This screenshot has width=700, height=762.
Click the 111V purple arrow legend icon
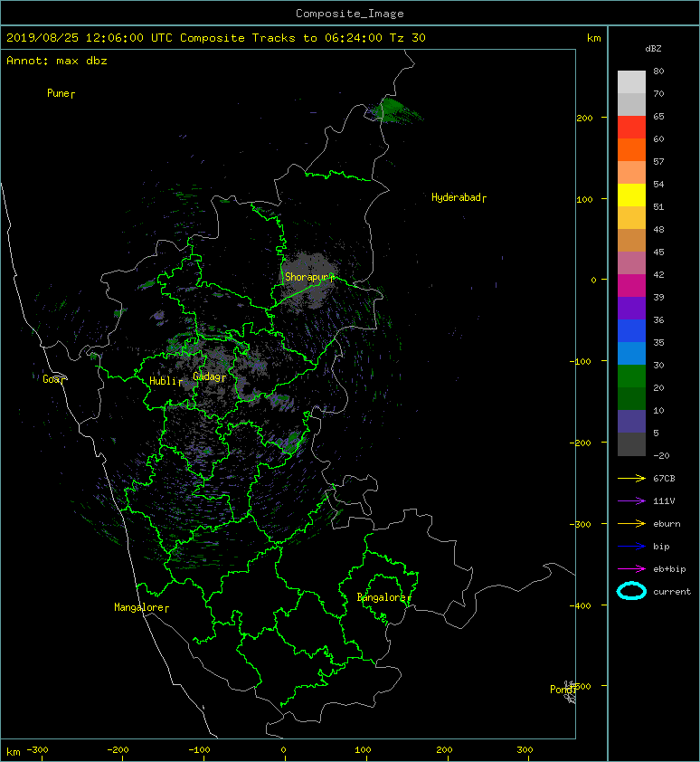tap(631, 501)
